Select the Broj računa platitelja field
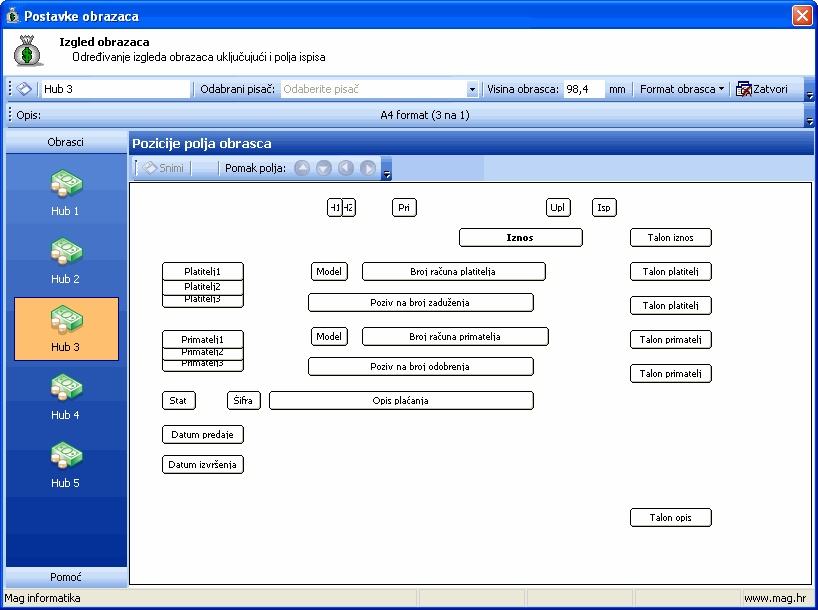This screenshot has height=610, width=818. [454, 271]
